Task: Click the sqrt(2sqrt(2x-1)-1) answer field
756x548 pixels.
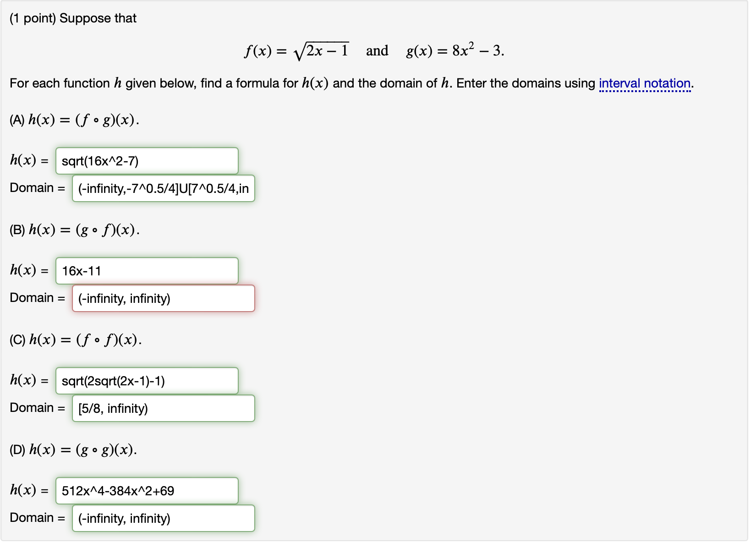Action: pos(147,381)
